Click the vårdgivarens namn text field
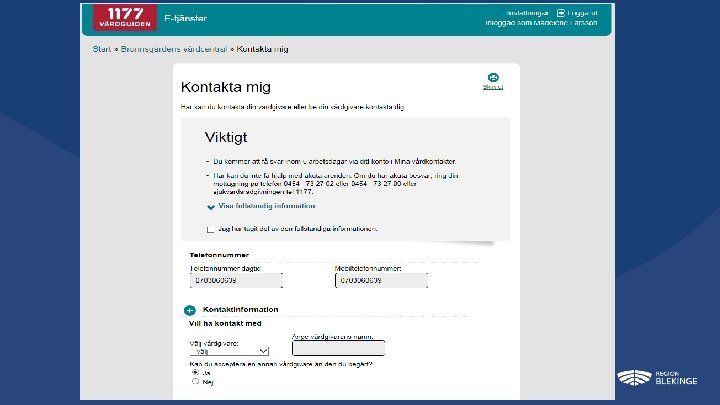The height and width of the screenshot is (405, 720). (338, 348)
